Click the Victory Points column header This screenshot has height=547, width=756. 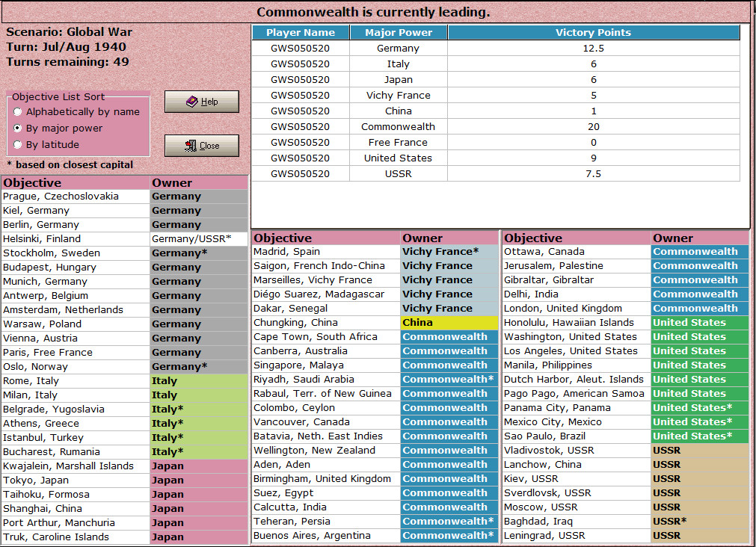(x=594, y=32)
